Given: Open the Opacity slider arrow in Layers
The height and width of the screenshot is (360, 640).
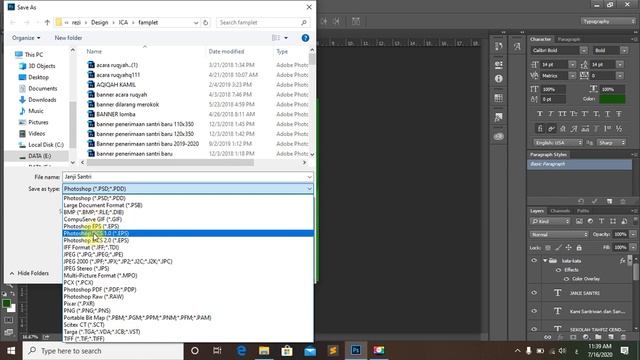Looking at the screenshot, I should click(633, 234).
